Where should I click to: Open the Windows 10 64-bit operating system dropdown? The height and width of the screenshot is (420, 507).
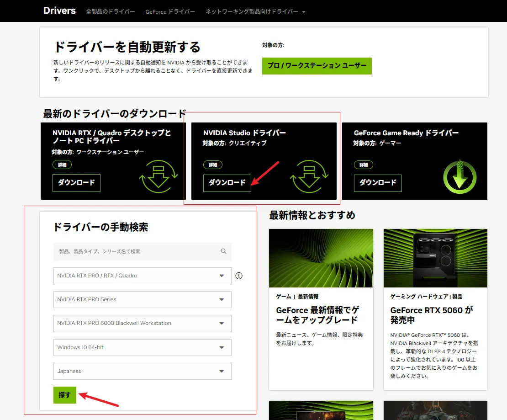[142, 347]
